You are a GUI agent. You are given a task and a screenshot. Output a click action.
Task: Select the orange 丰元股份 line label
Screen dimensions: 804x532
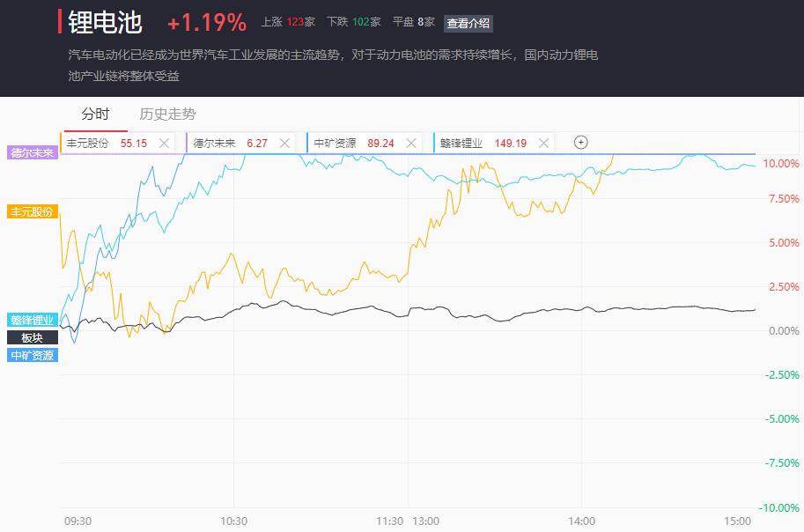(33, 211)
